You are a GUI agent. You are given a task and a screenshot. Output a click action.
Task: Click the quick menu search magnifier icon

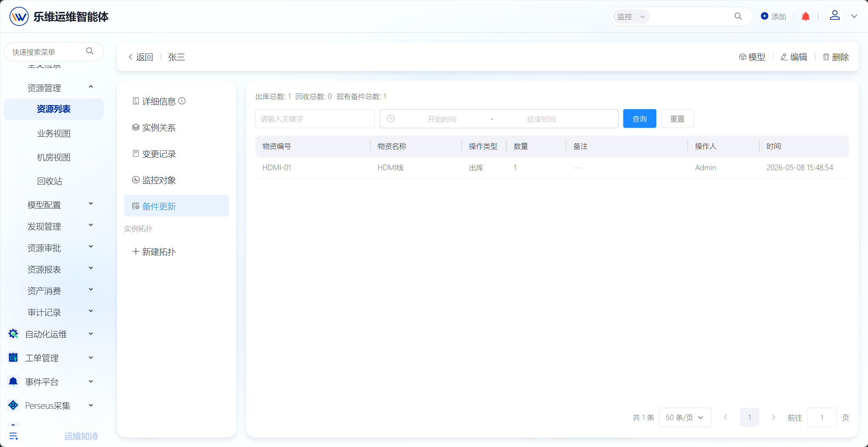tap(90, 51)
